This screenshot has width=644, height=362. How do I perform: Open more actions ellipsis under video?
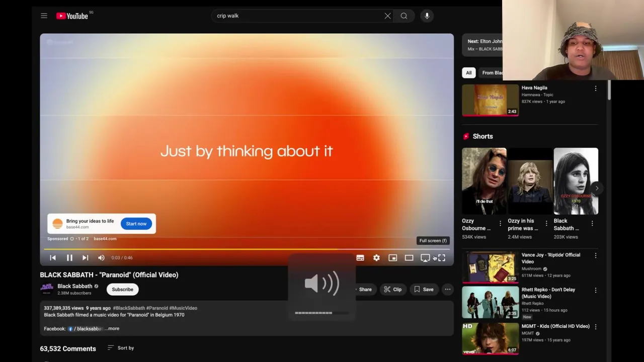point(447,290)
